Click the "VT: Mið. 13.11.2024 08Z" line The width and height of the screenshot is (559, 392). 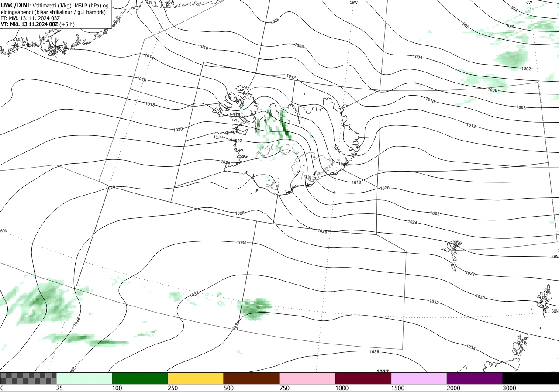pyautogui.click(x=38, y=24)
